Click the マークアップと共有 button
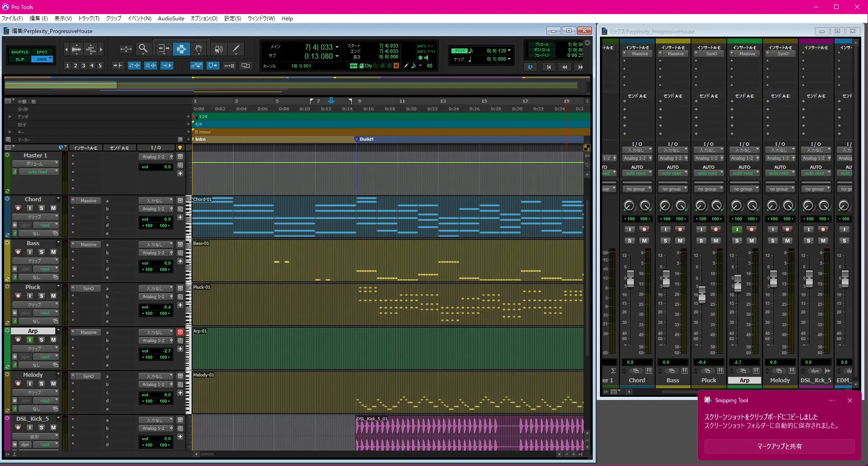The width and height of the screenshot is (868, 466). pos(779,447)
